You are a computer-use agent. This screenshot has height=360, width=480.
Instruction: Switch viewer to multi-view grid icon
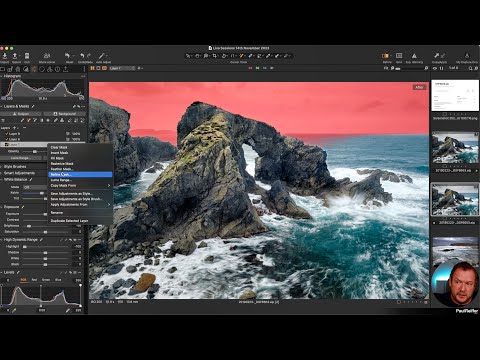(93, 68)
